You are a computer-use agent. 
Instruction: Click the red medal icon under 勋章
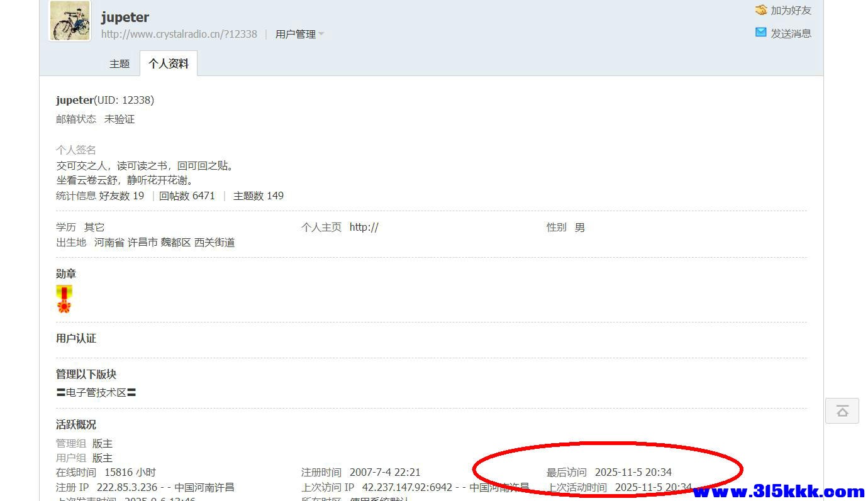click(64, 298)
